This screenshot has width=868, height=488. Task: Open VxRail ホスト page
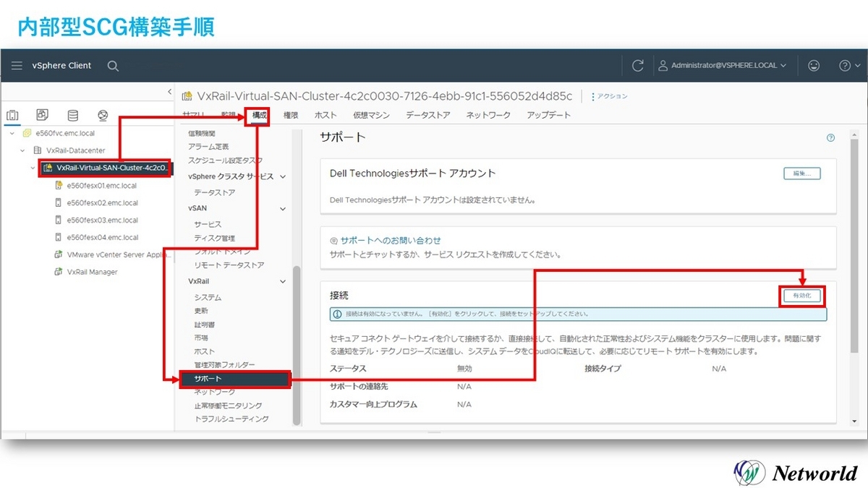click(x=205, y=351)
